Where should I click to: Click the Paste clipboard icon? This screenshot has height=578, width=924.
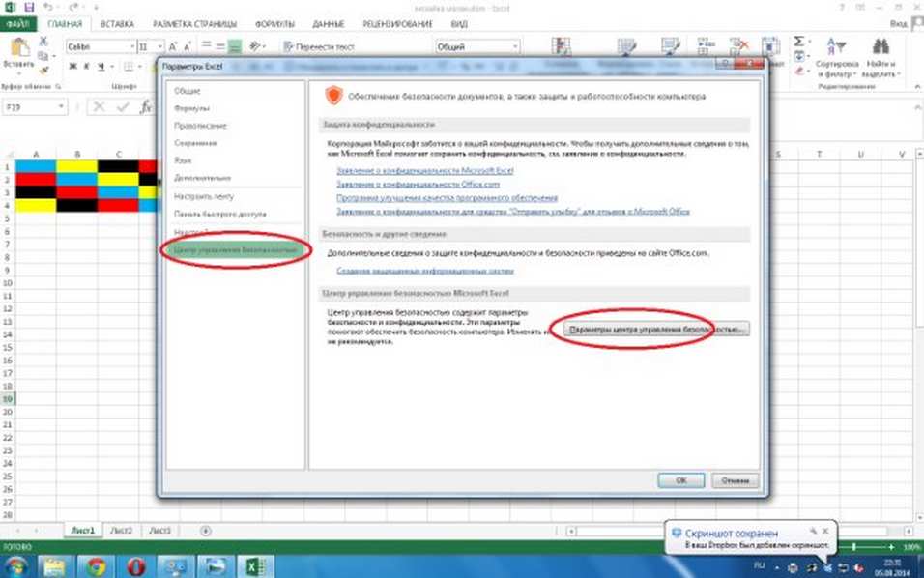[19, 47]
